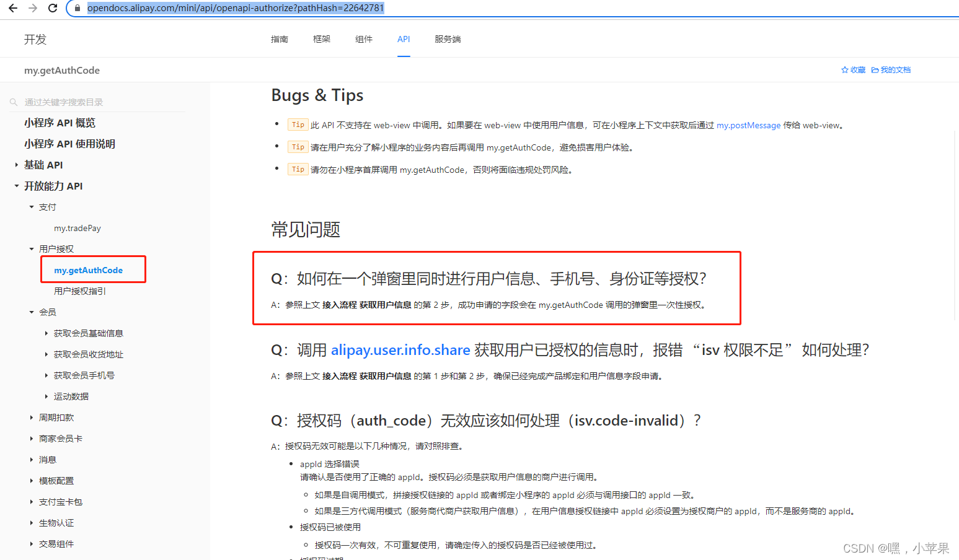The width and height of the screenshot is (959, 560).
Task: Click the site security lock icon
Action: pyautogui.click(x=77, y=8)
